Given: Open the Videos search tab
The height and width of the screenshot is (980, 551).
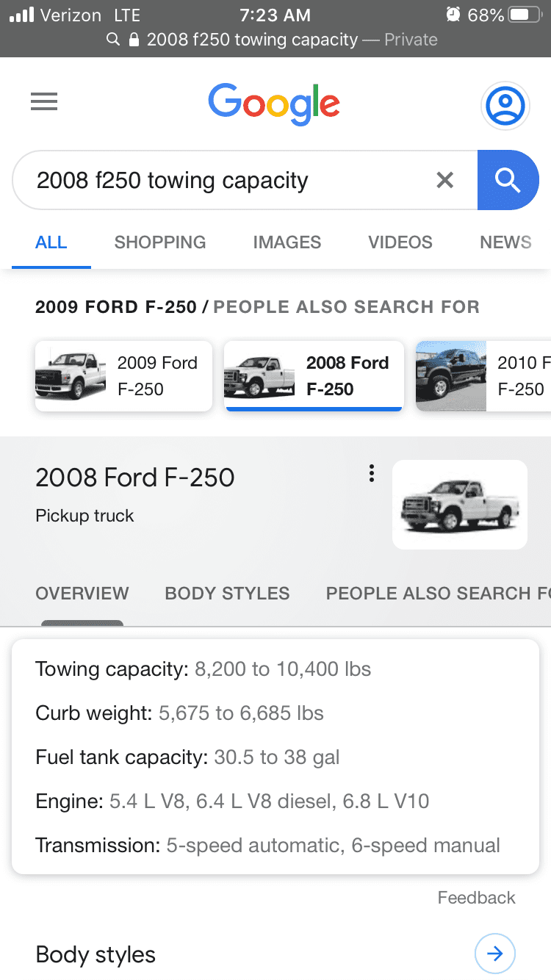Looking at the screenshot, I should click(400, 242).
